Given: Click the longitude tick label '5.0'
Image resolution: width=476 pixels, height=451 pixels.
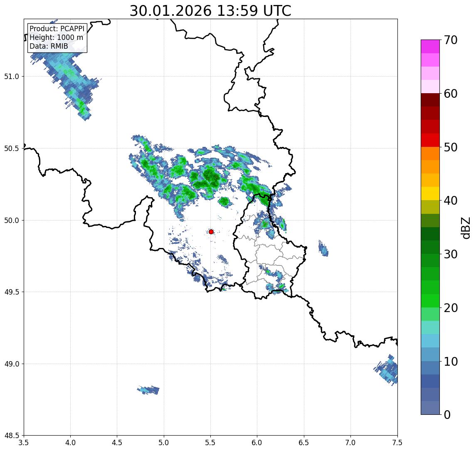Looking at the screenshot, I should pos(164,443).
